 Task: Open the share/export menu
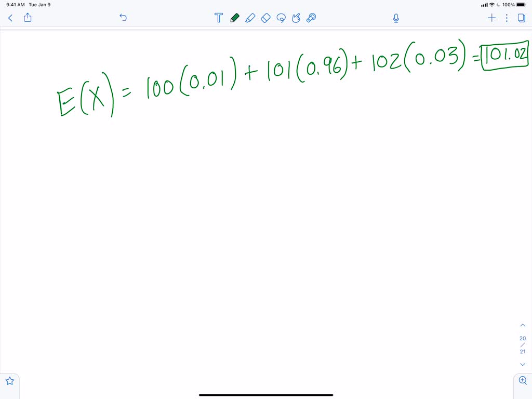28,17
